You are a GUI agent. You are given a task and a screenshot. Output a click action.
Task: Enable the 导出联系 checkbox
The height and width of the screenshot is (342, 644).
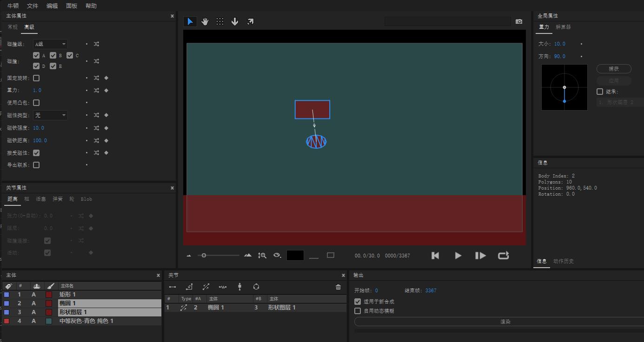[x=36, y=165]
